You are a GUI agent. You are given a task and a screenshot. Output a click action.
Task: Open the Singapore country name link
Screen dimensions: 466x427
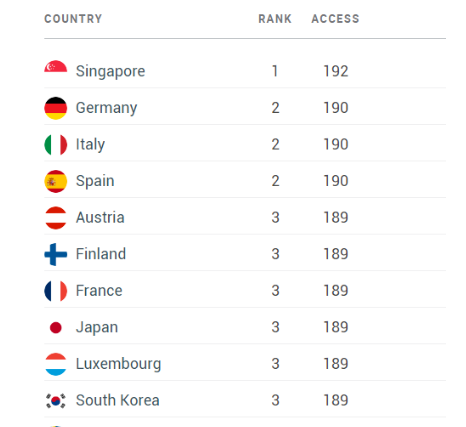click(x=110, y=71)
